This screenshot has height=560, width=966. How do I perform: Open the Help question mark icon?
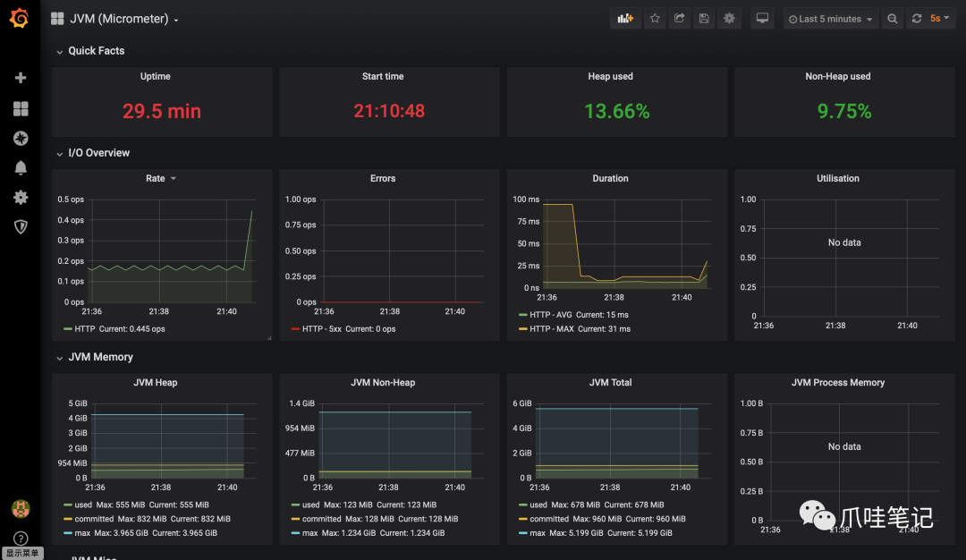[x=21, y=539]
